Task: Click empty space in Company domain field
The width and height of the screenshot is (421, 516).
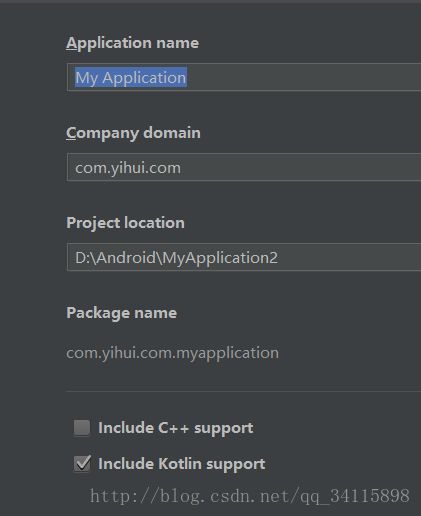Action: 300,167
